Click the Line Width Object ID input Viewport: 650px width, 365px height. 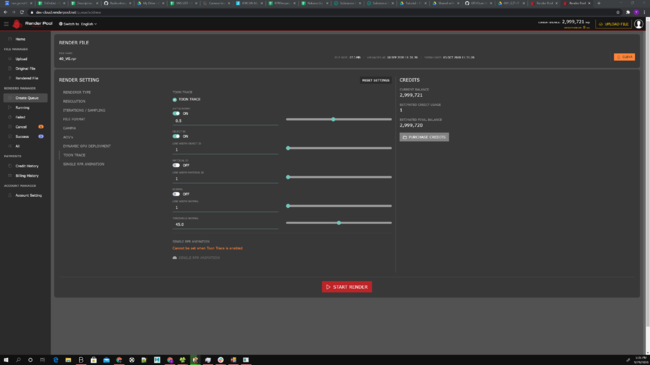225,150
